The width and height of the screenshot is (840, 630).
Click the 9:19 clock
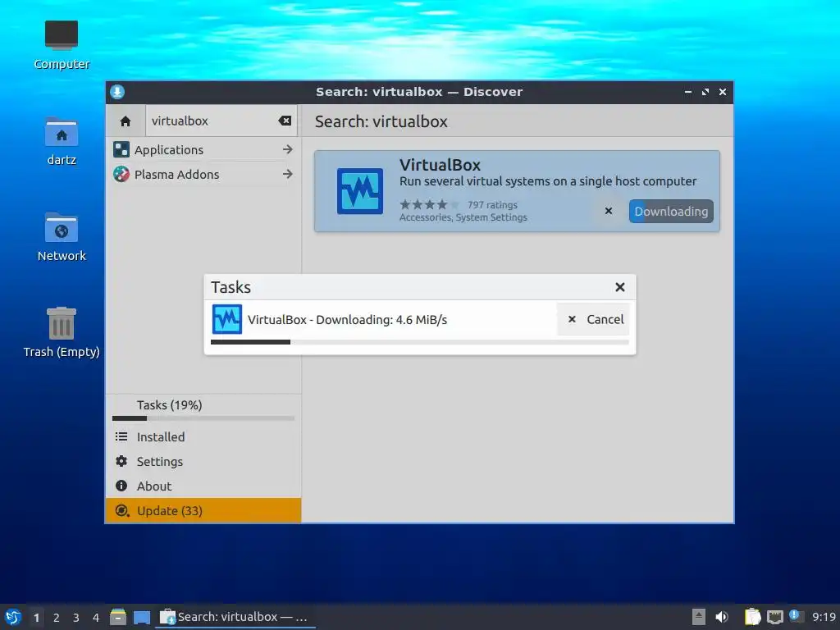(824, 617)
